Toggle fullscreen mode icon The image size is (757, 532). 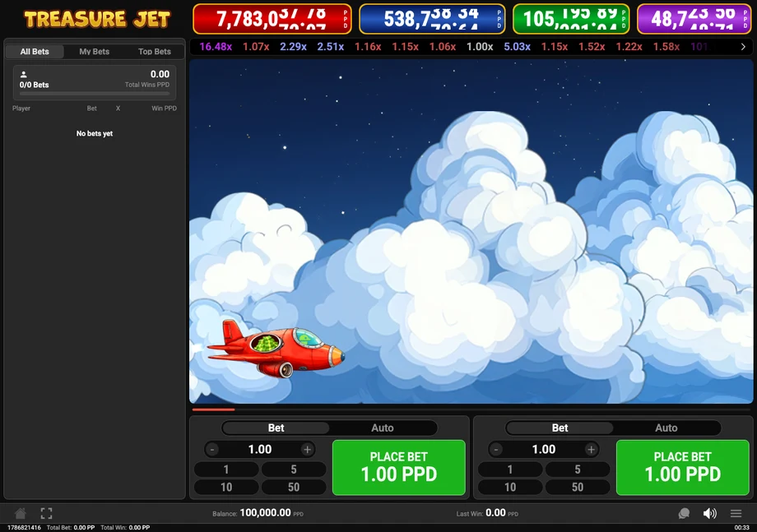[46, 513]
